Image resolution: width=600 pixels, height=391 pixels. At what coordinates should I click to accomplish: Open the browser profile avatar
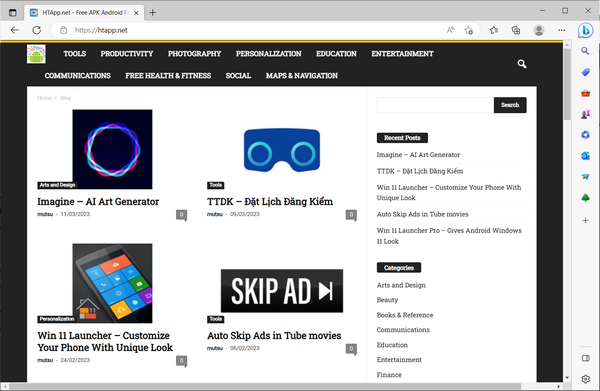(539, 30)
